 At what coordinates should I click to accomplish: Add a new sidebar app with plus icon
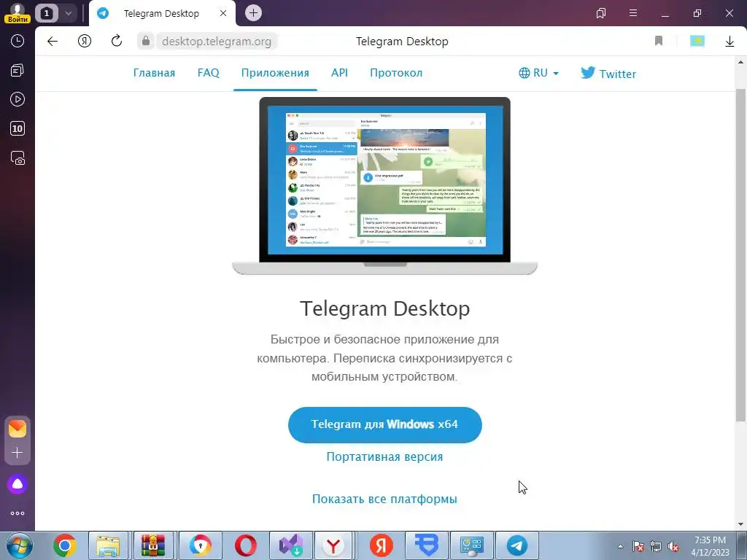coord(18,452)
